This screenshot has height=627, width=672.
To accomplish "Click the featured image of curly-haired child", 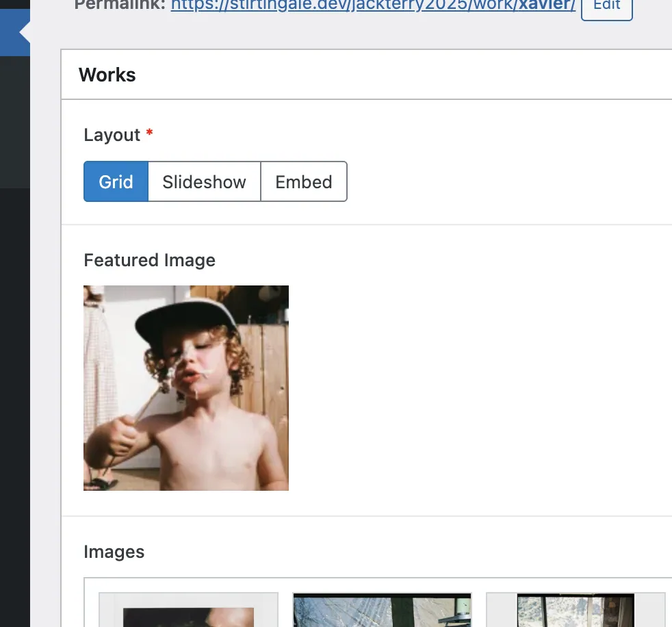I will (186, 388).
